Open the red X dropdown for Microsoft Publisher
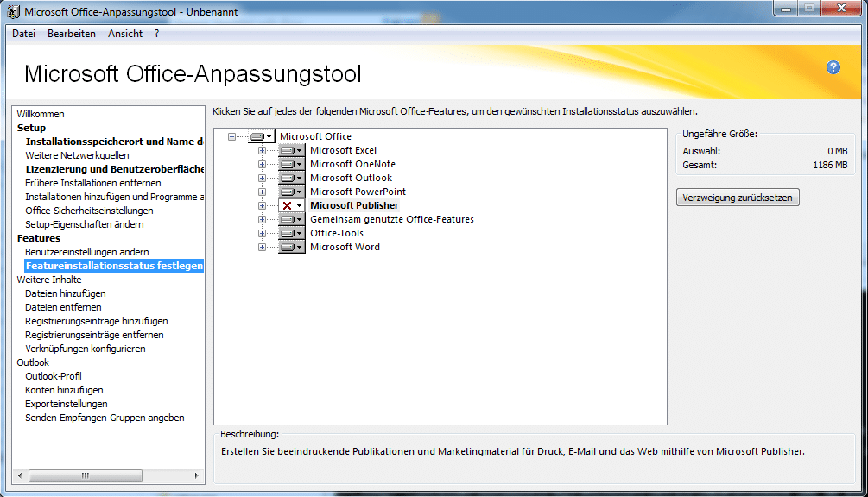Screen dimensions: 868x497 [292, 205]
